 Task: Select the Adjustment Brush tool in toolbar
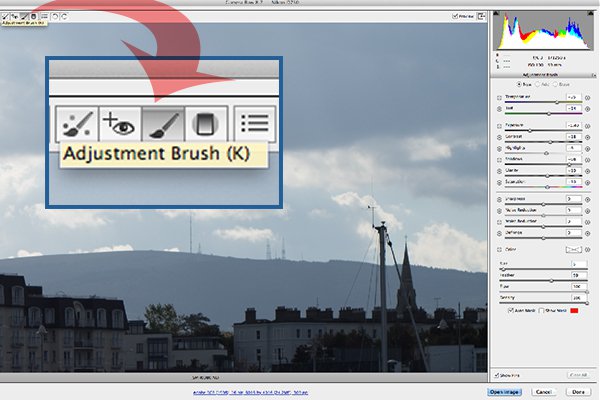click(24, 16)
